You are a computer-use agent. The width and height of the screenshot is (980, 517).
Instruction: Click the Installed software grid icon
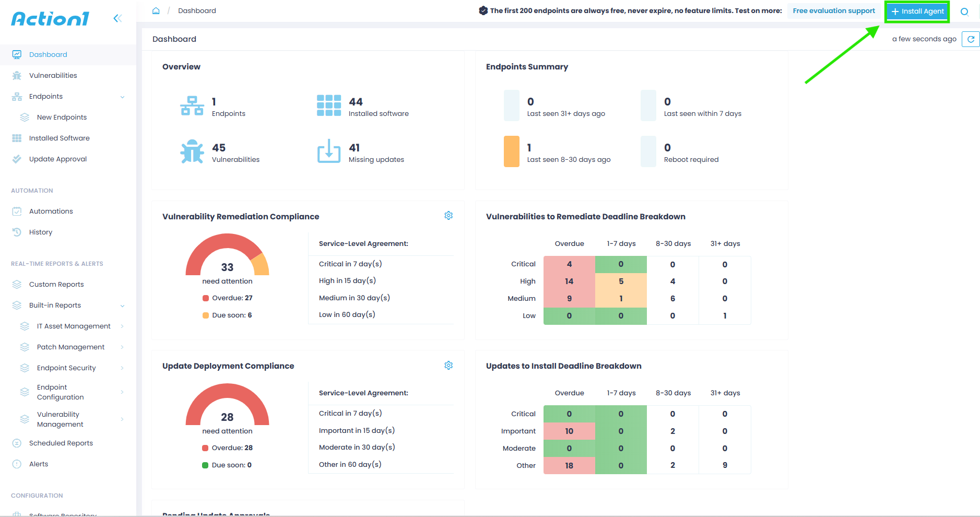pyautogui.click(x=329, y=105)
